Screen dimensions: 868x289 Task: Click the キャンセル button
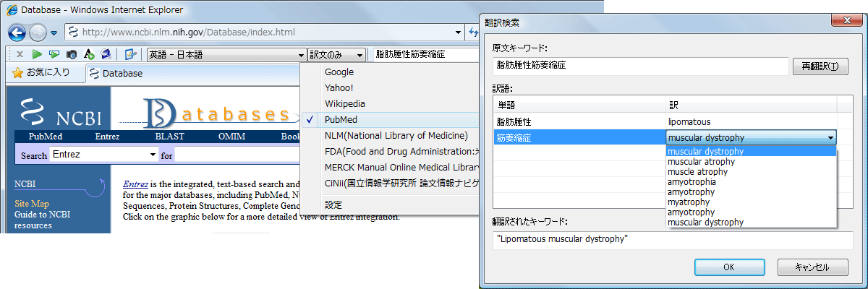point(812,267)
